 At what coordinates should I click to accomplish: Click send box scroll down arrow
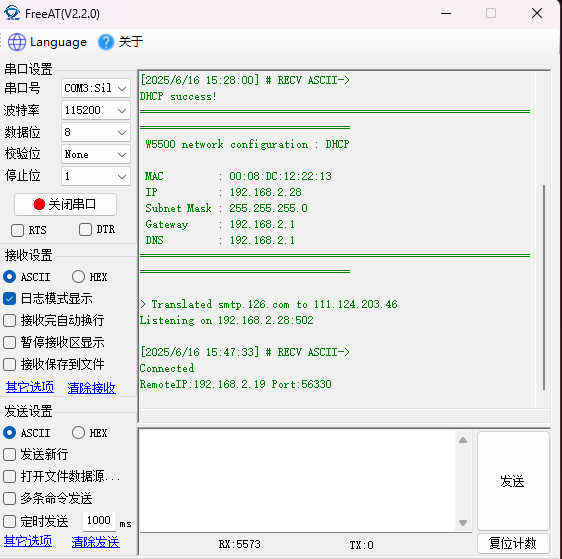pos(463,523)
